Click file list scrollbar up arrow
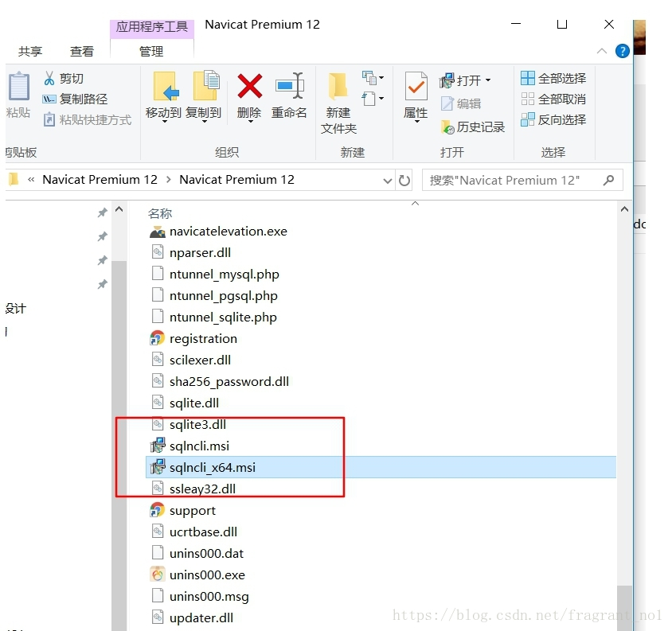Screen dimensions: 672x631 click(624, 209)
